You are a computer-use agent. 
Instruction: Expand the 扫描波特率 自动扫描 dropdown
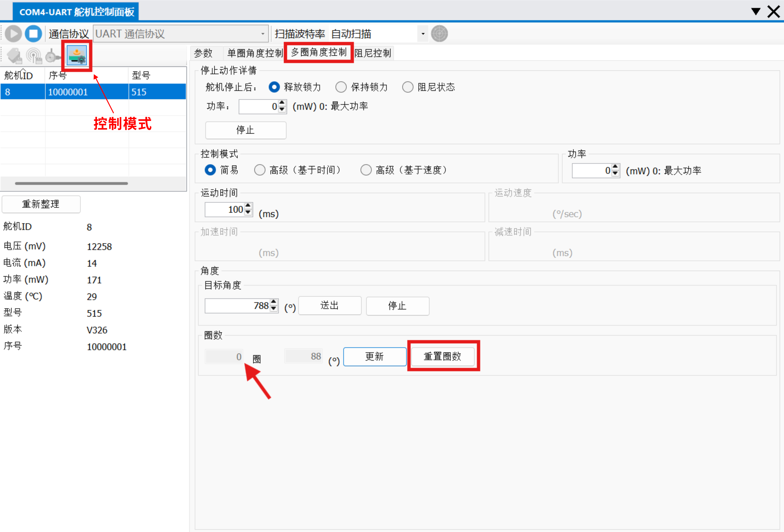[423, 34]
